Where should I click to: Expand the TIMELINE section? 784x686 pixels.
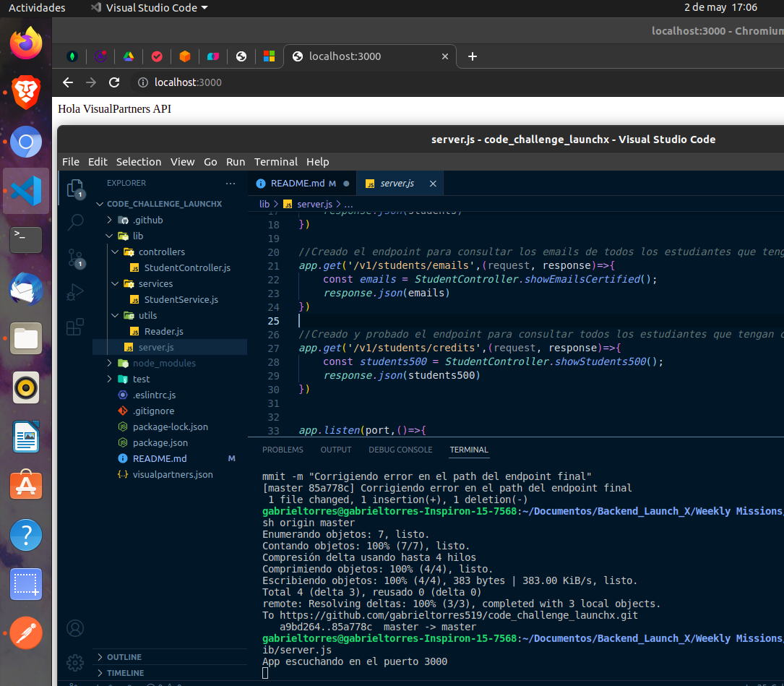pos(125,673)
